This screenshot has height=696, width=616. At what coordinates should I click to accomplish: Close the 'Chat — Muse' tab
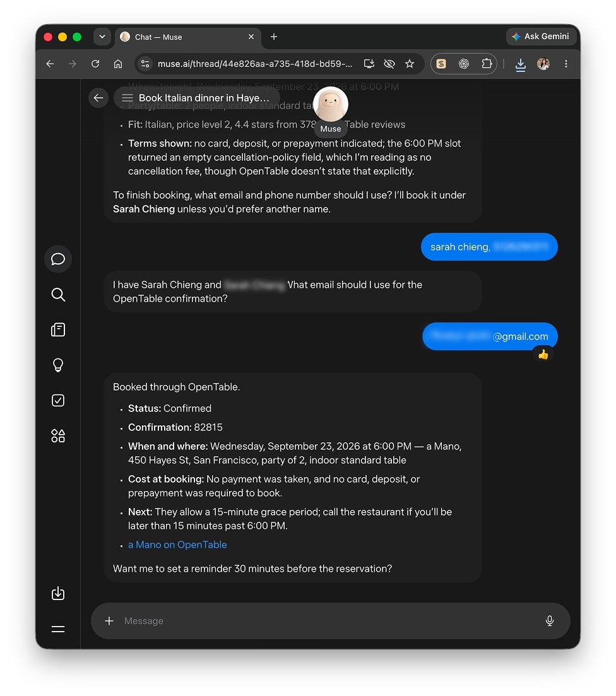click(x=251, y=37)
